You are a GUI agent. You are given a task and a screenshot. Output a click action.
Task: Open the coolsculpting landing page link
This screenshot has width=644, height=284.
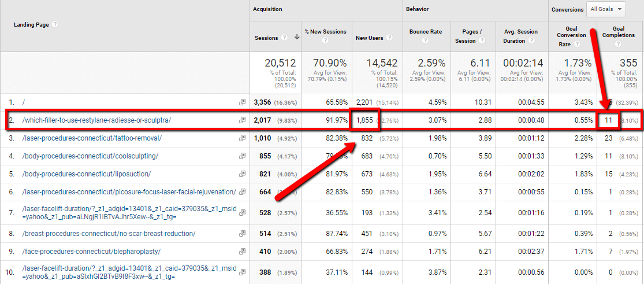[90, 156]
